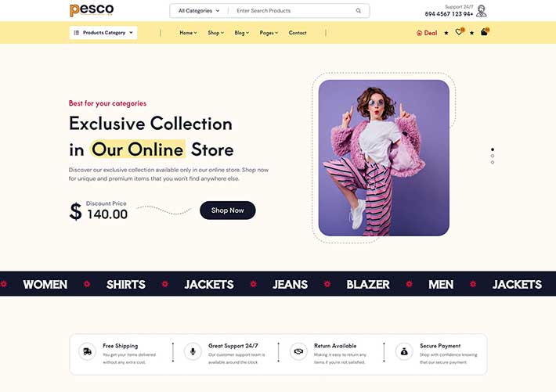Click the support agent headset icon
This screenshot has width=556, height=392.
click(482, 11)
